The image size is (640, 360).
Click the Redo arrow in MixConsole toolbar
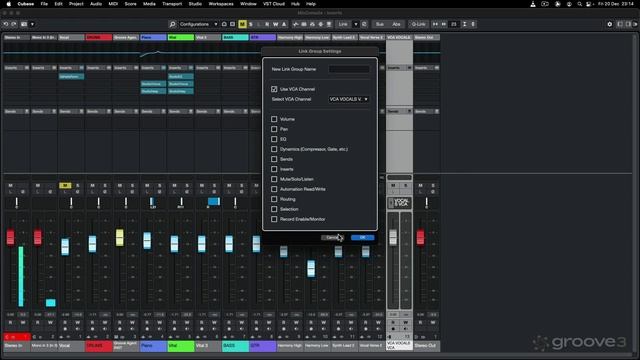point(14,24)
